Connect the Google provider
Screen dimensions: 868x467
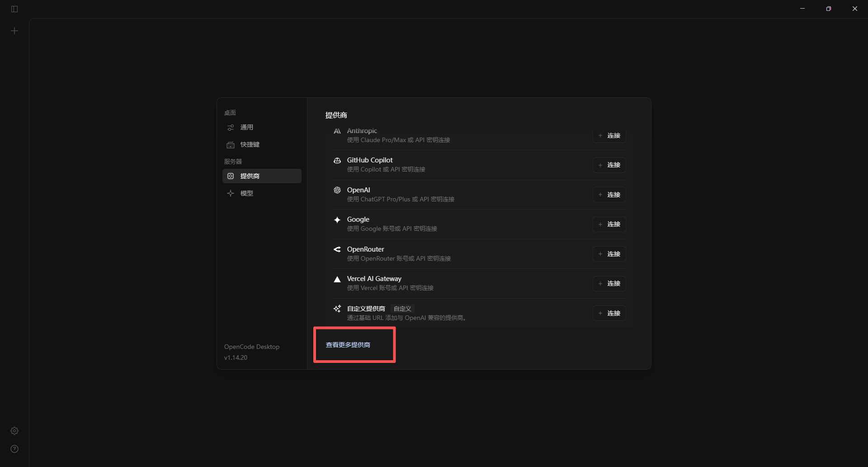609,224
